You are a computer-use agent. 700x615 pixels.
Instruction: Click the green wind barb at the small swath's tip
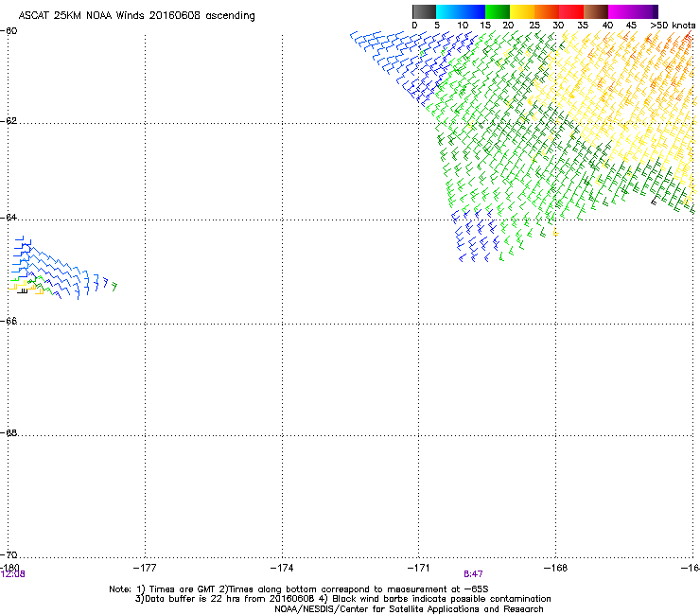pos(114,287)
